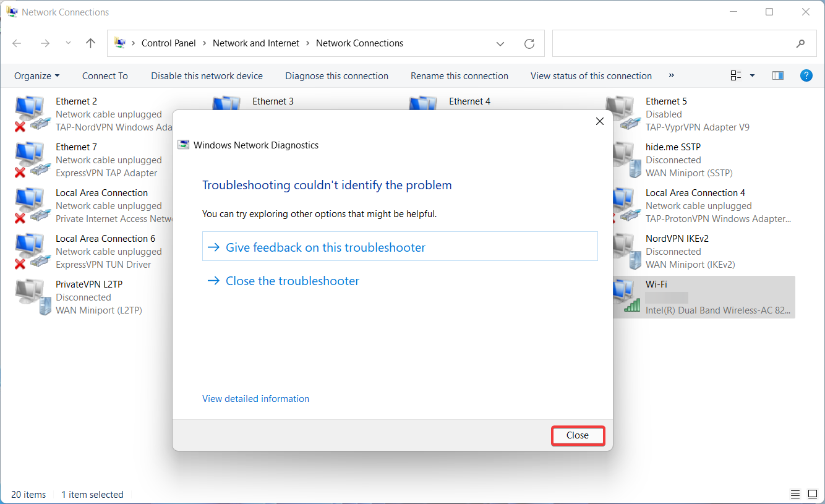825x504 pixels.
Task: Switch to large icons view in status bar
Action: (812, 494)
